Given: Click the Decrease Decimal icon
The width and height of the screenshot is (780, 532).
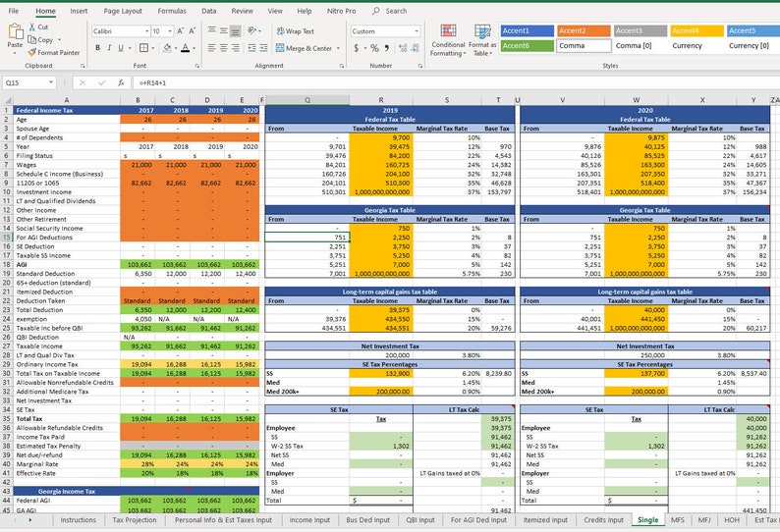Looking at the screenshot, I should tap(415, 48).
